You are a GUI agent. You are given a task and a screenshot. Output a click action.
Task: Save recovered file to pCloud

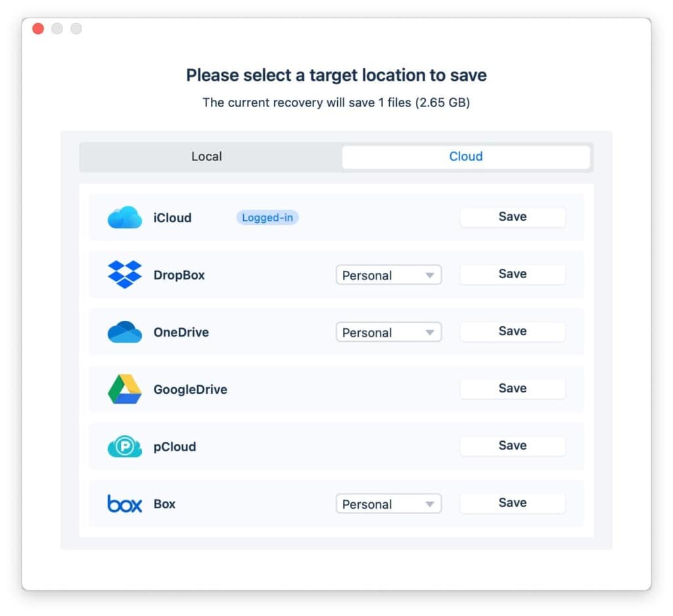click(512, 446)
